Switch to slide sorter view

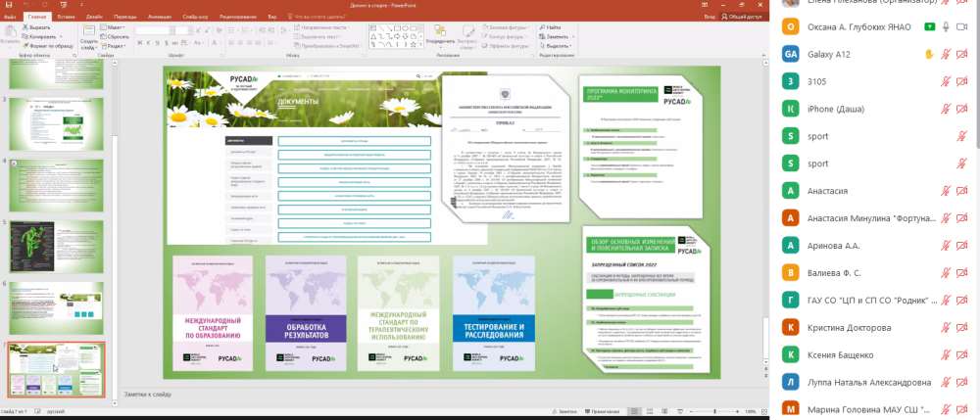pyautogui.click(x=648, y=412)
